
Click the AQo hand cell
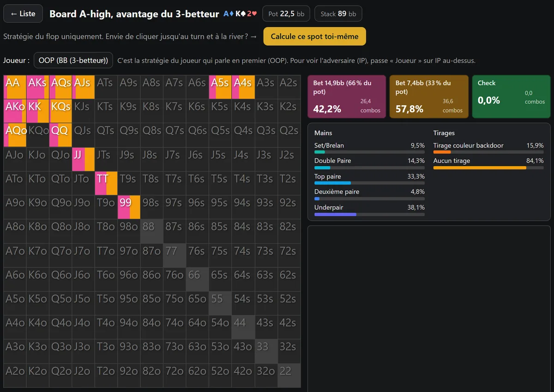pos(15,135)
